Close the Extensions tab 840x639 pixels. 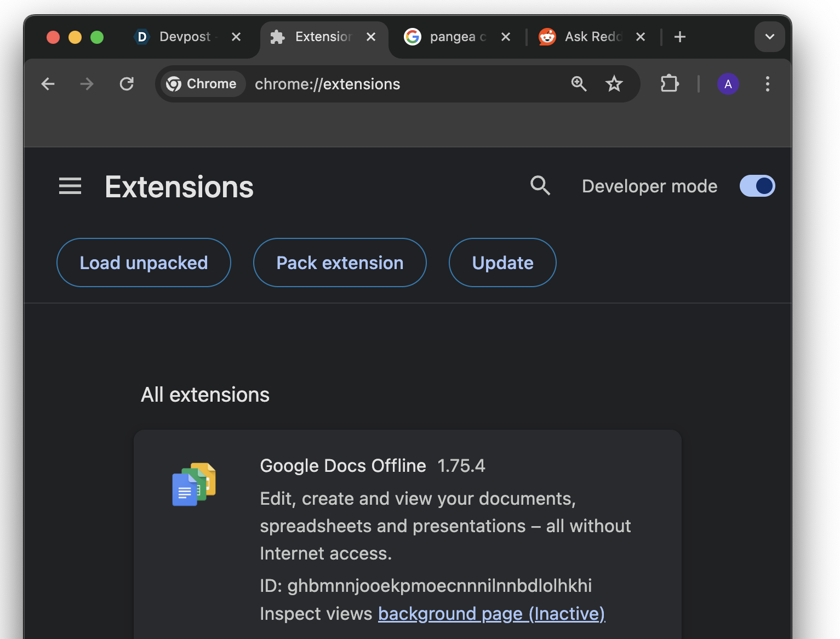tap(371, 37)
